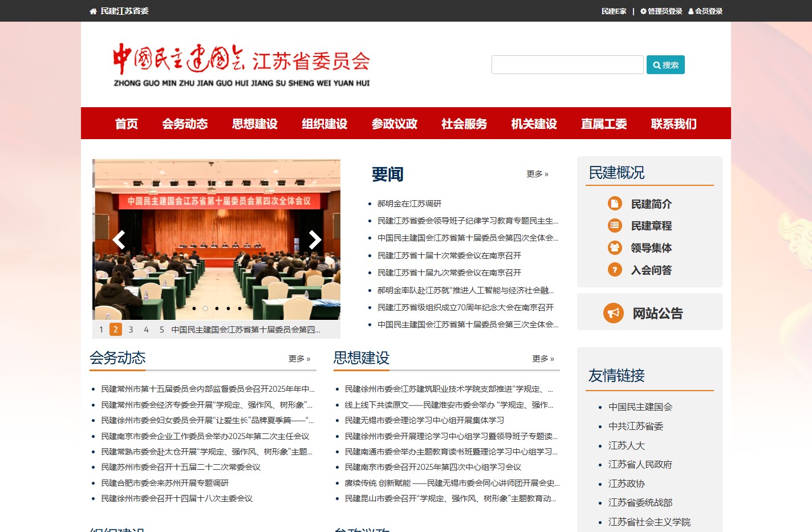Click the 网站公告 megaphone icon
The width and height of the screenshot is (812, 532).
tap(614, 313)
